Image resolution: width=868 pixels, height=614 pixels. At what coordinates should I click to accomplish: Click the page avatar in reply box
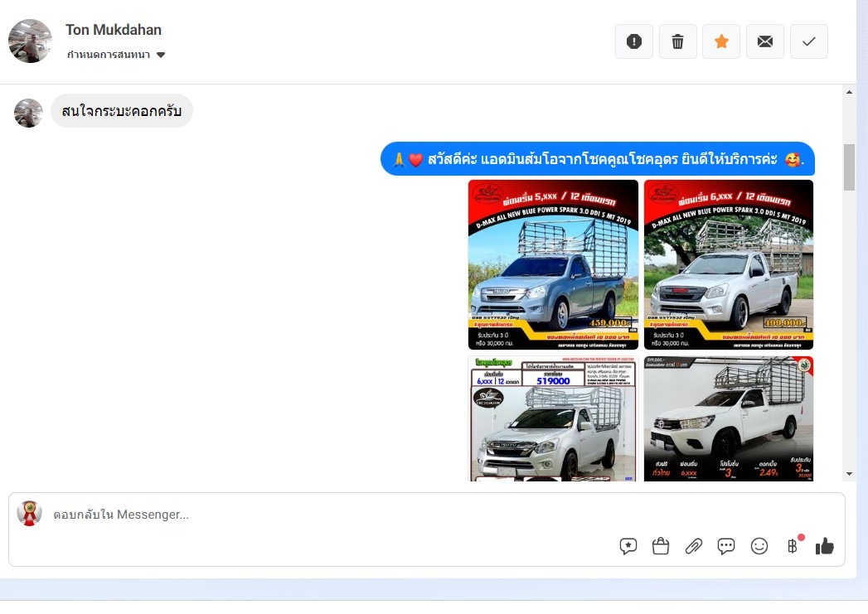coord(29,514)
